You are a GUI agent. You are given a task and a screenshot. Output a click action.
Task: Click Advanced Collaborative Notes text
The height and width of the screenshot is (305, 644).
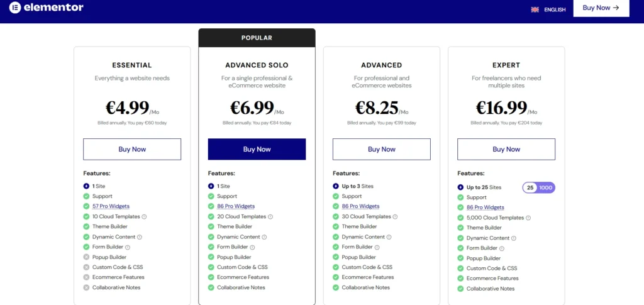[366, 287]
